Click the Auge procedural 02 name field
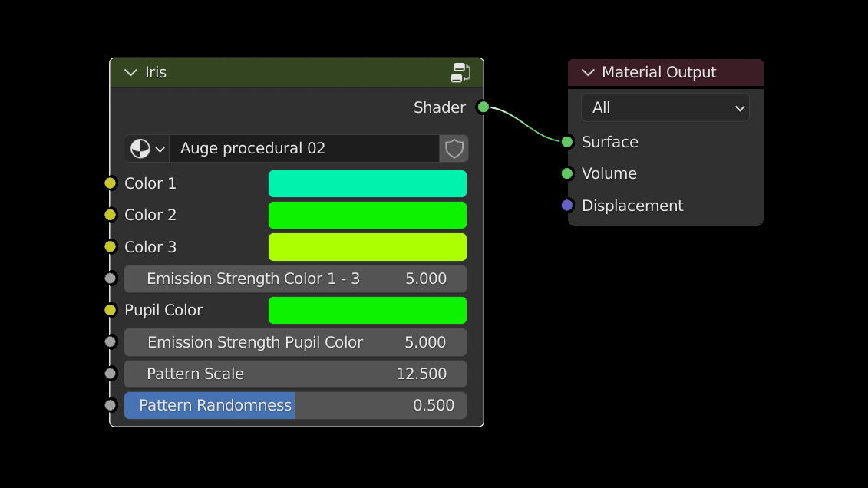The width and height of the screenshot is (868, 488). click(304, 149)
